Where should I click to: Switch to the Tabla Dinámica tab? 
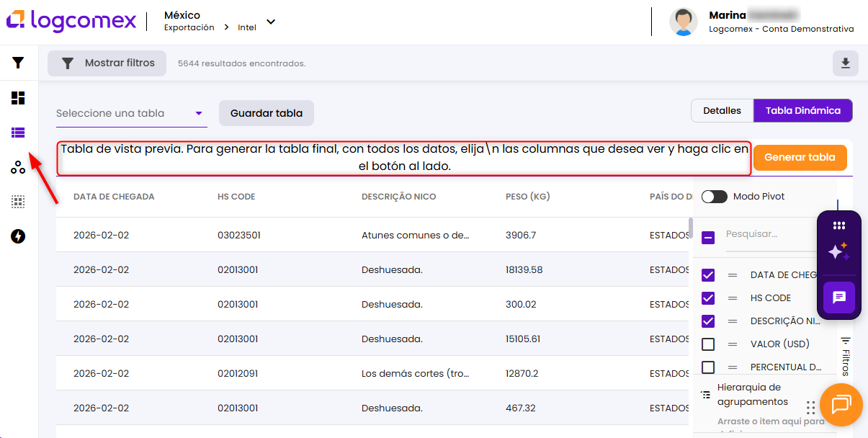coord(802,111)
